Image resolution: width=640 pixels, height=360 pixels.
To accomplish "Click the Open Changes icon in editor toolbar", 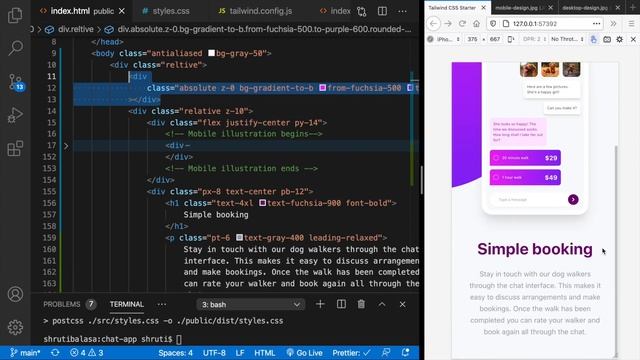I will click(x=362, y=11).
